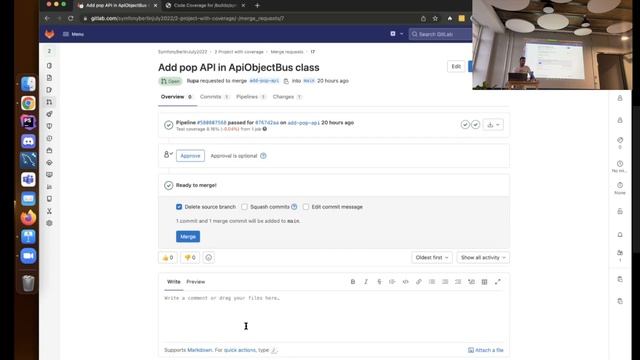Viewport: 640px width, 360px height.
Task: Click the GitLab fox logo
Action: (50, 34)
